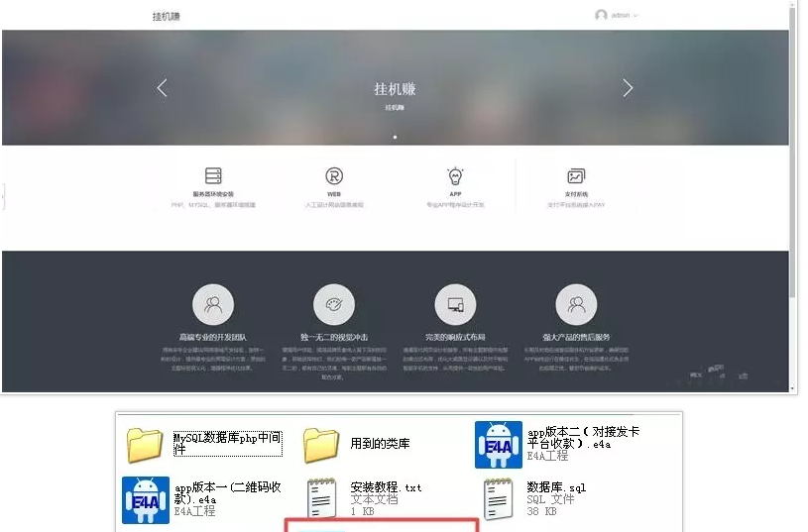Click the APP feature label
The height and width of the screenshot is (532, 808).
[x=455, y=194]
